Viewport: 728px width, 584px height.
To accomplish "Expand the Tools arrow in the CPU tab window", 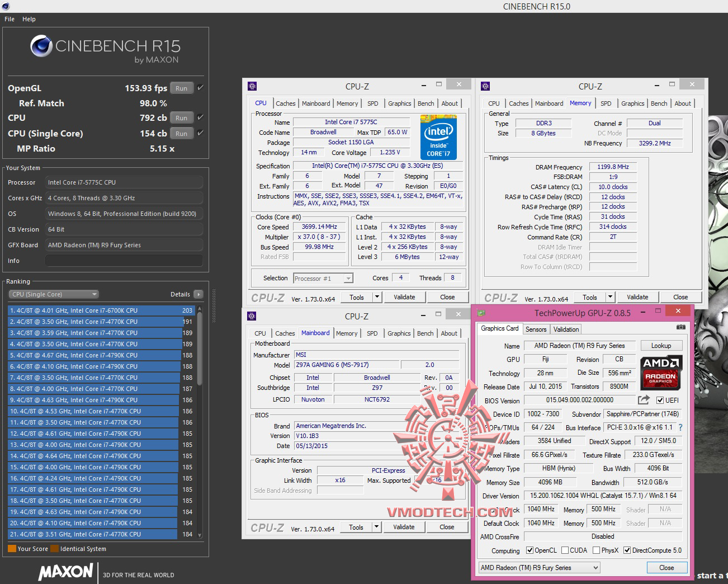I will click(377, 297).
